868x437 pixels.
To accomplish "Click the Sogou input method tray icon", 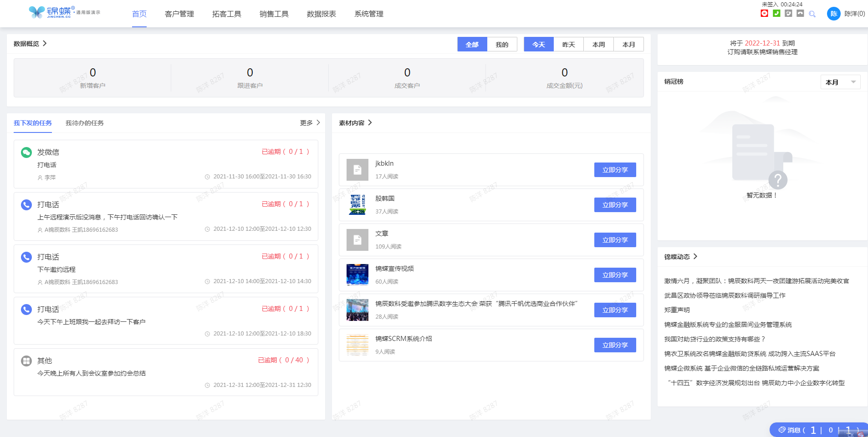I will click(x=860, y=434).
